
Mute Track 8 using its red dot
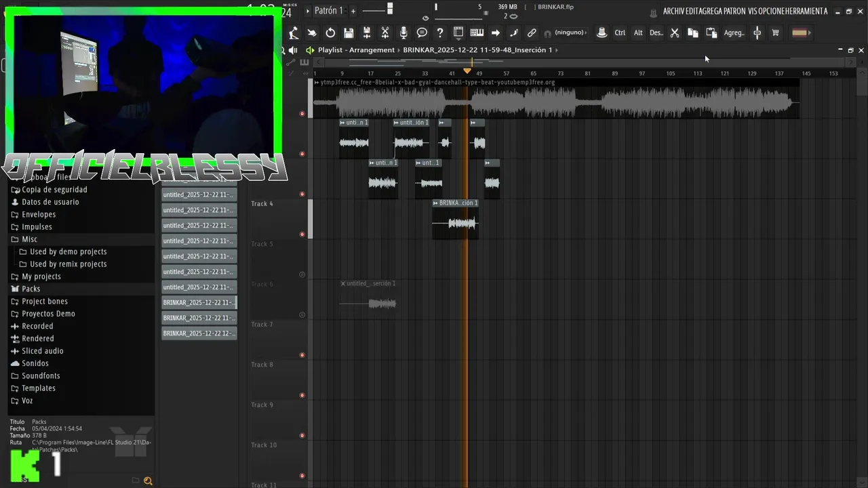(x=302, y=395)
